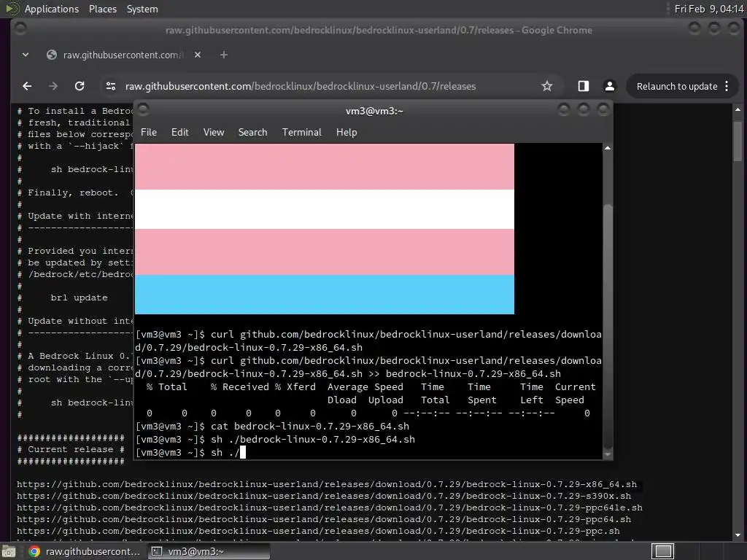Switch to Chrome in the taskbar
Image resolution: width=747 pixels, height=560 pixels.
tap(85, 551)
